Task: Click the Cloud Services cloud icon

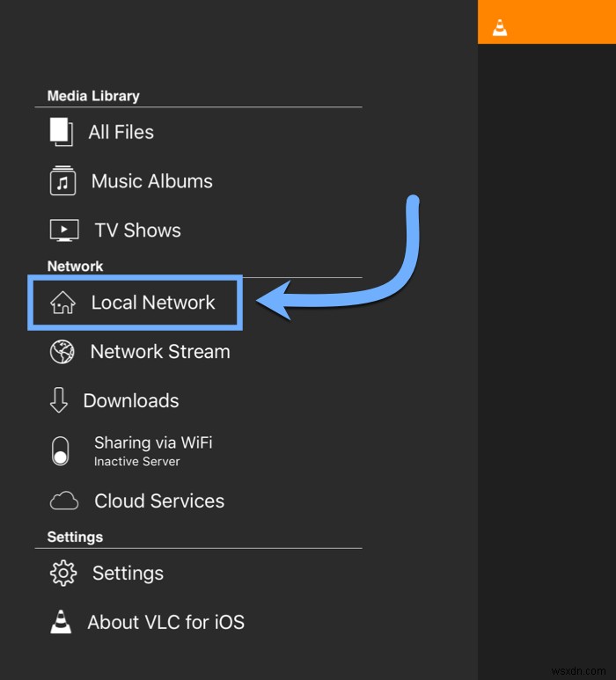Action: (63, 501)
